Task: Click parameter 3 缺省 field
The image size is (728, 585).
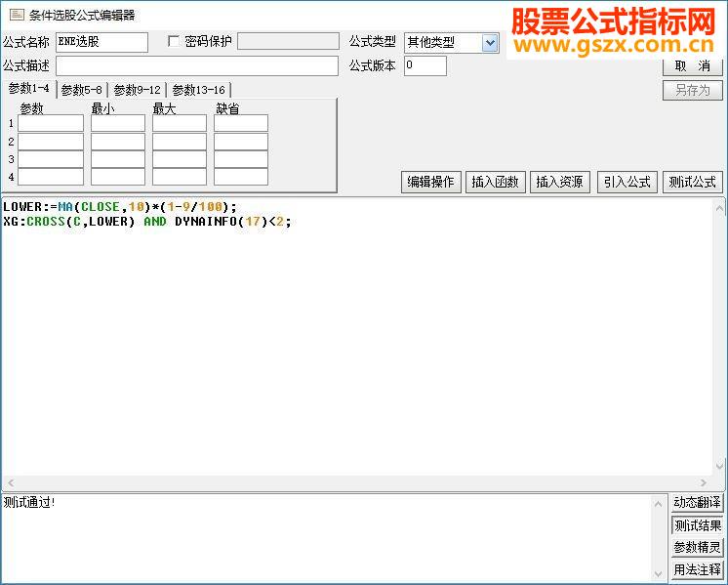Action: [x=240, y=159]
